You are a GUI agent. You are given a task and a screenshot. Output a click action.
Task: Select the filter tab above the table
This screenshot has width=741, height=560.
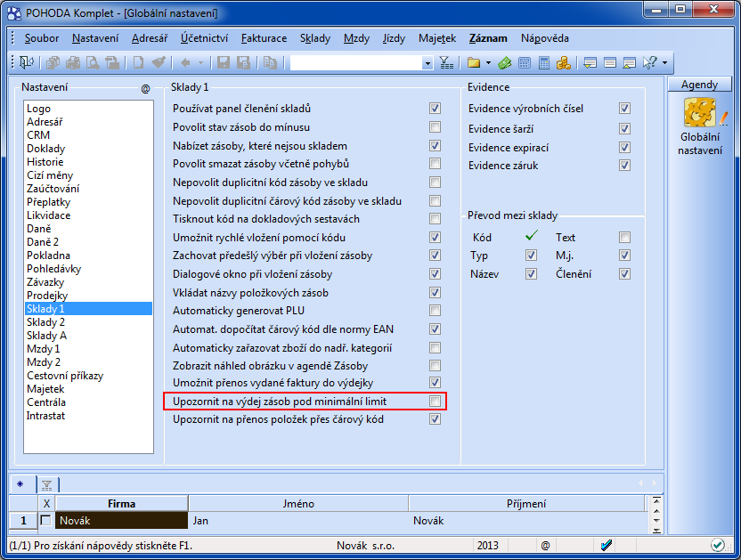click(47, 484)
